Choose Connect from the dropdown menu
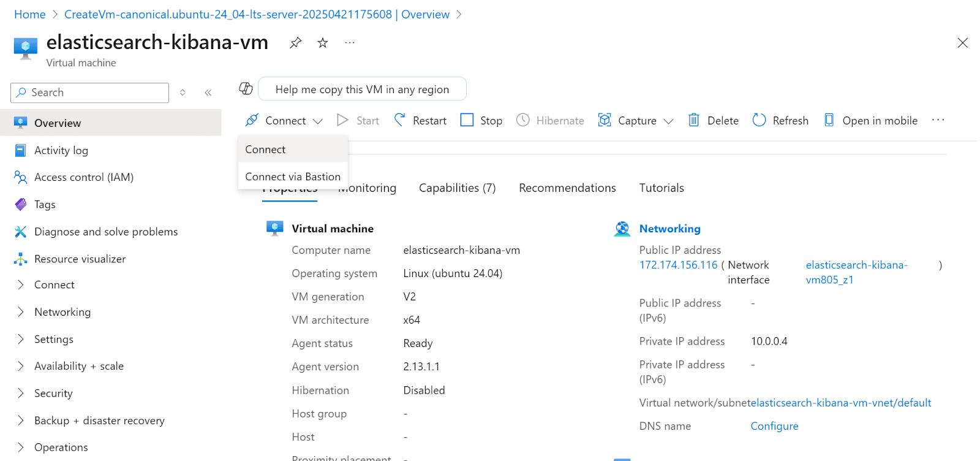Screen dimensions: 980x461 293,149
